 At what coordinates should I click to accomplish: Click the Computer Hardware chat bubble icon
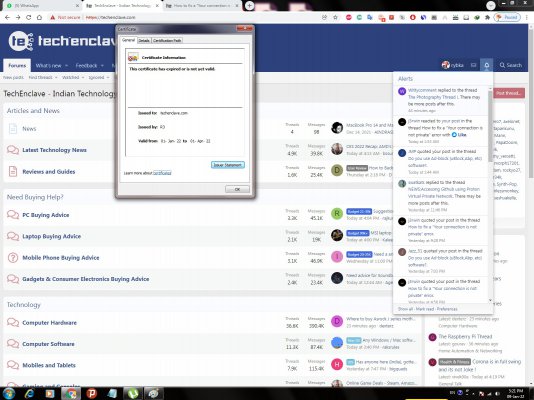coord(13,322)
